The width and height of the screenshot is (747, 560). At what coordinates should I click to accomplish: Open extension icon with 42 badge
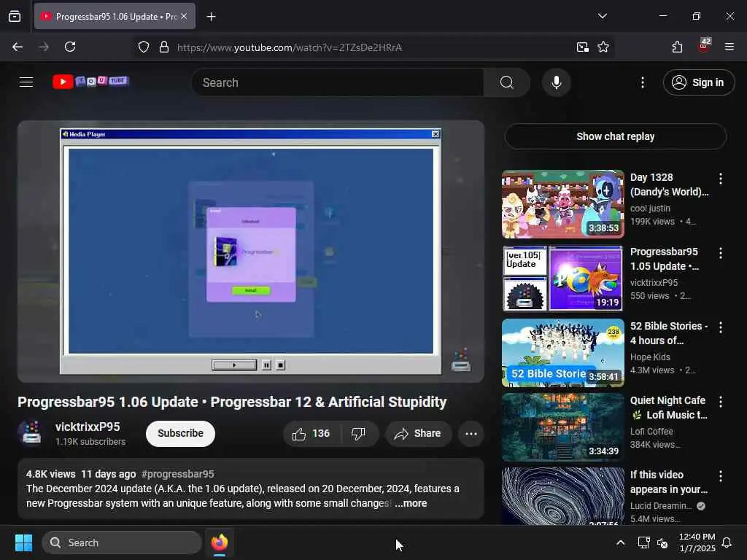[x=703, y=47]
